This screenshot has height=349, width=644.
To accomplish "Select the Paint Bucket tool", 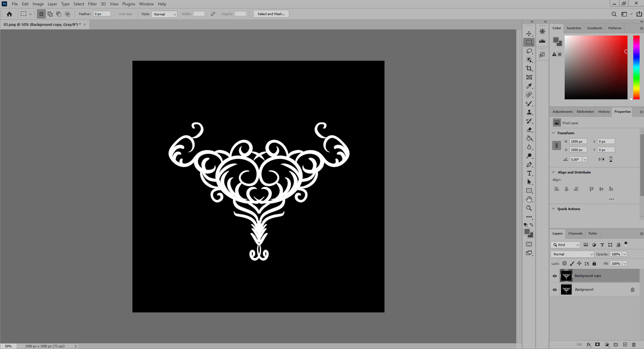I will pyautogui.click(x=529, y=138).
